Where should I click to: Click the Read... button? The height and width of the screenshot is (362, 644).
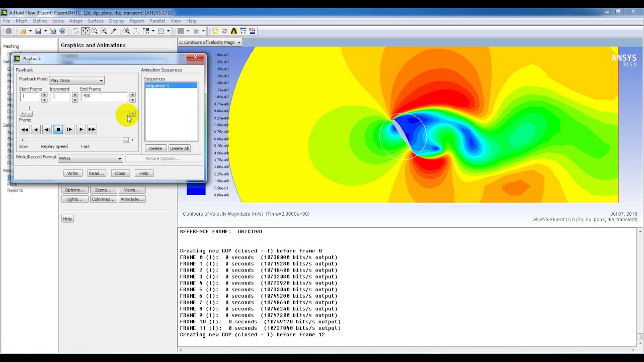click(96, 173)
